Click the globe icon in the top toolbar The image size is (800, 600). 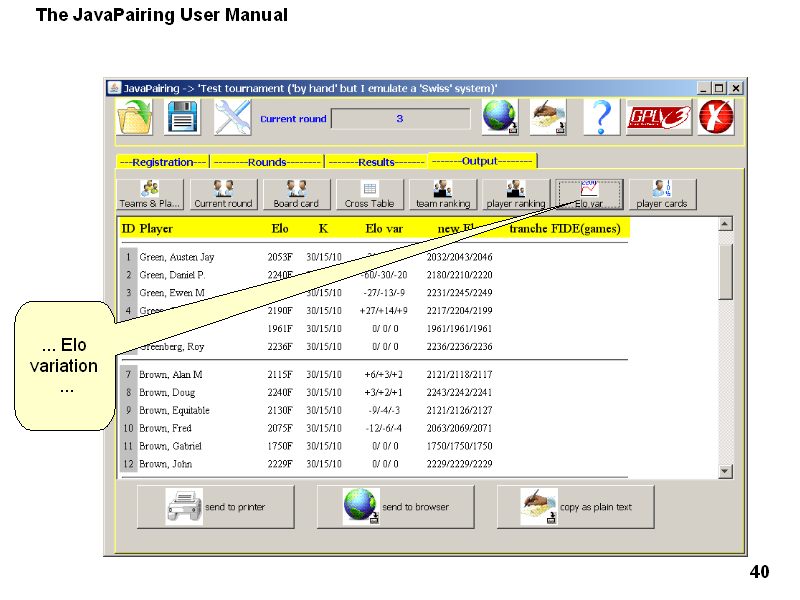pos(499,118)
